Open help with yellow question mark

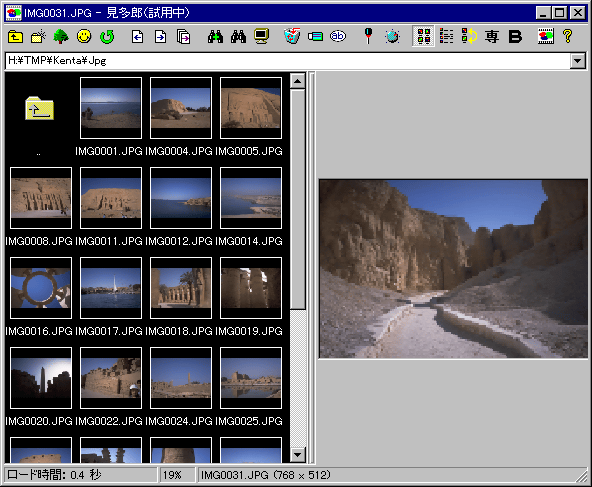[567, 36]
